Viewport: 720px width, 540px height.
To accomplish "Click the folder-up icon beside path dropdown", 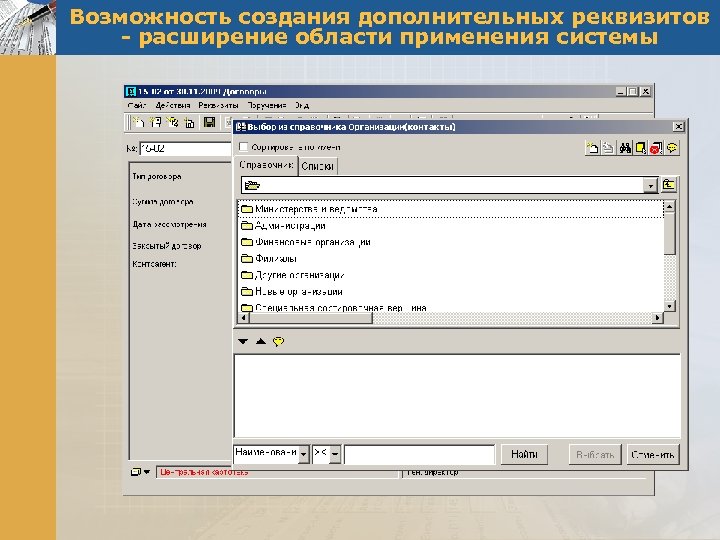I will (x=669, y=185).
